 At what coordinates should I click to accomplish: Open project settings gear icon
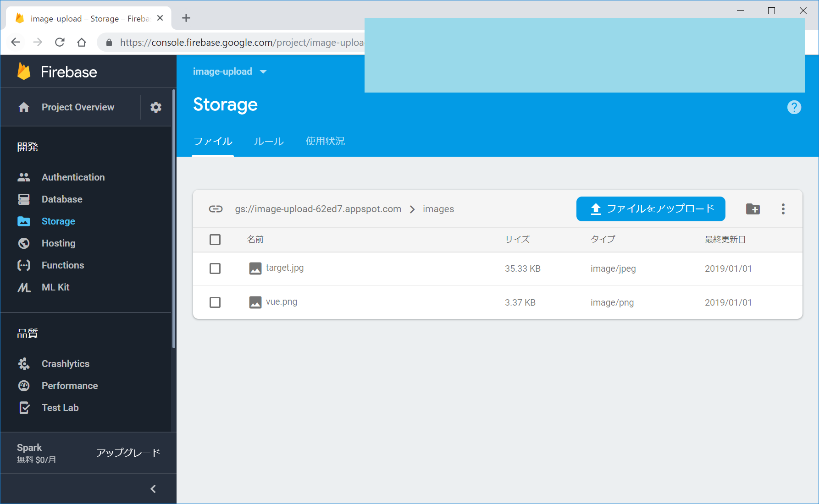pos(156,107)
